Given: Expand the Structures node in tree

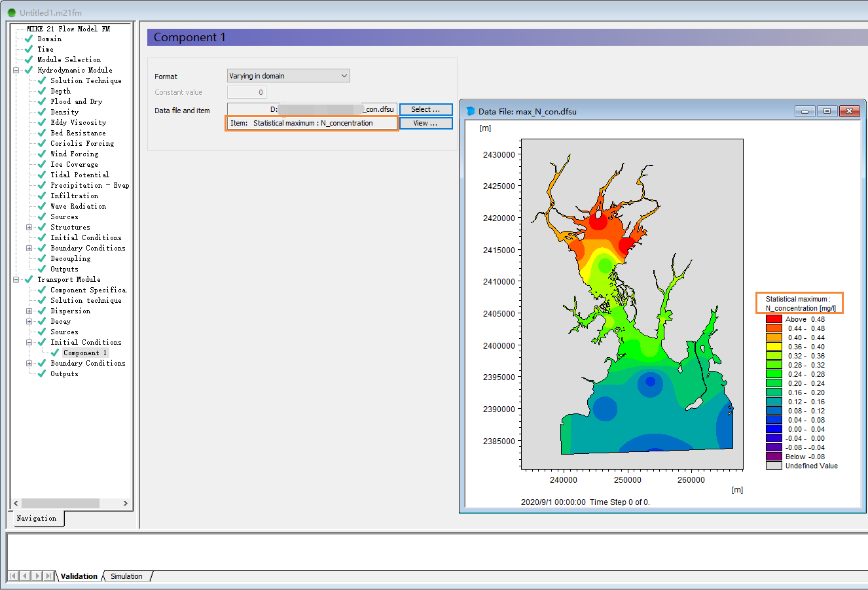Looking at the screenshot, I should pos(29,228).
